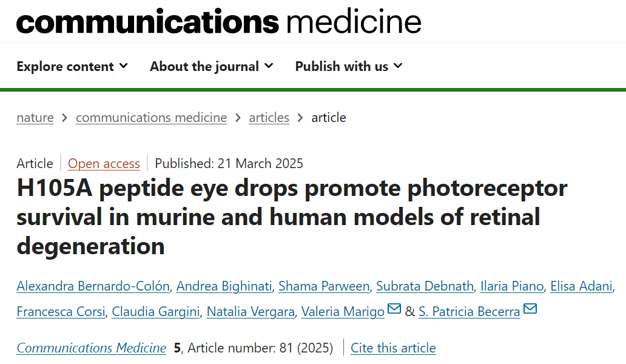The height and width of the screenshot is (364, 626).
Task: Show author Elisa Adani details
Action: [x=582, y=286]
